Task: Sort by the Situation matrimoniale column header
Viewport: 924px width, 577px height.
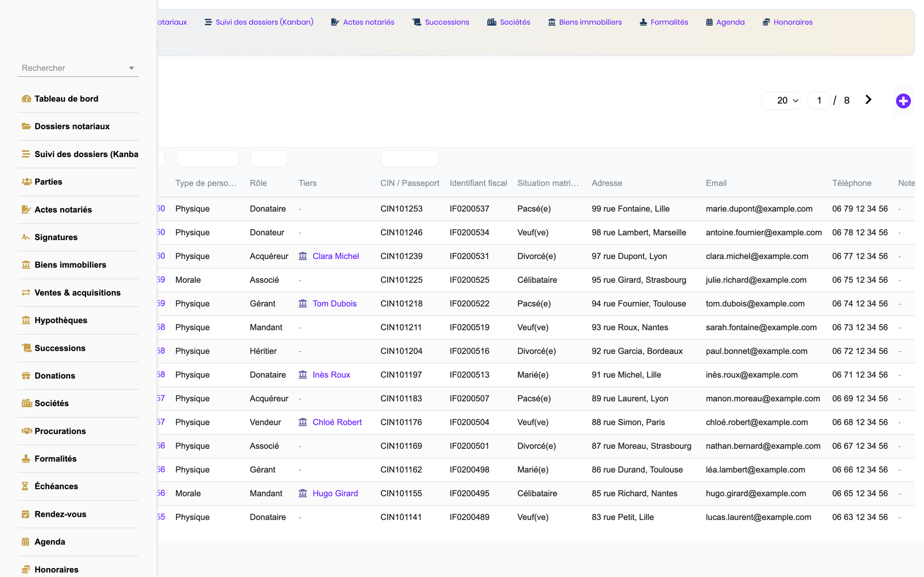Action: coord(548,183)
